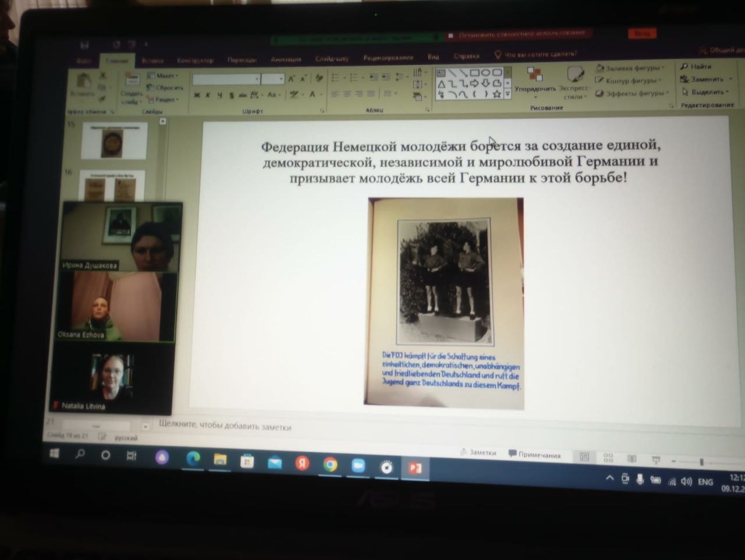Start slideshow from the status bar icon

(x=656, y=459)
